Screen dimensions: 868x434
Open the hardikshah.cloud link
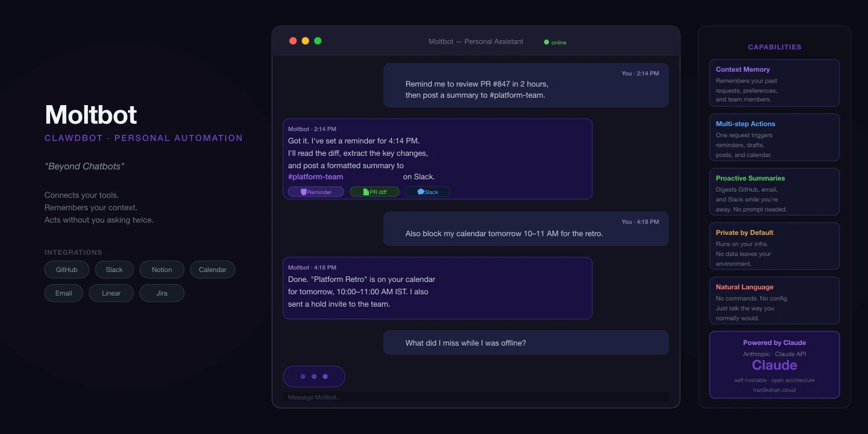tap(775, 390)
